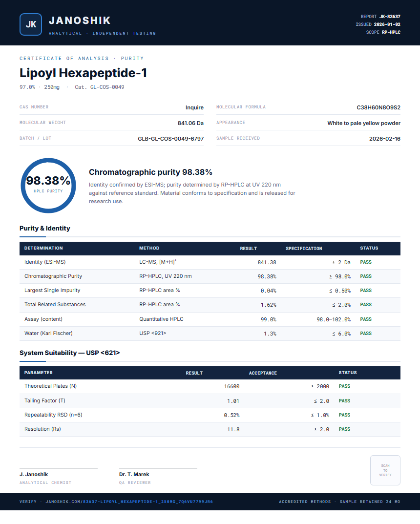
Task: Click the 98.38% HPLC purity ring
Action: [48, 186]
